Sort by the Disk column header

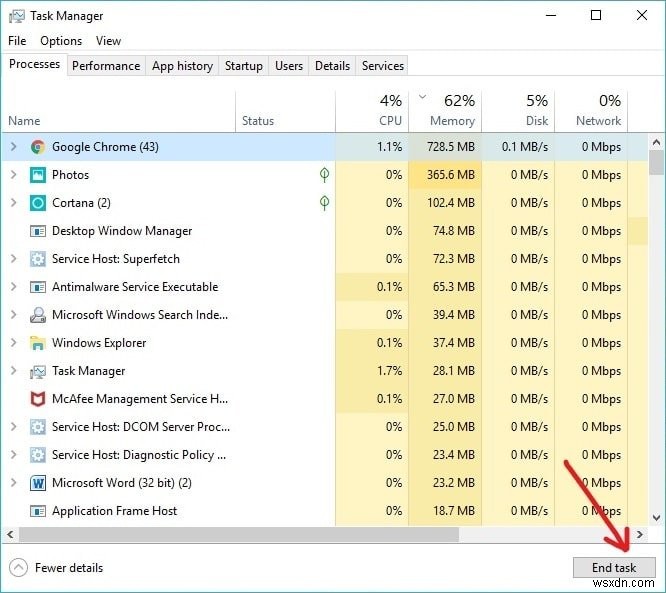[x=518, y=111]
